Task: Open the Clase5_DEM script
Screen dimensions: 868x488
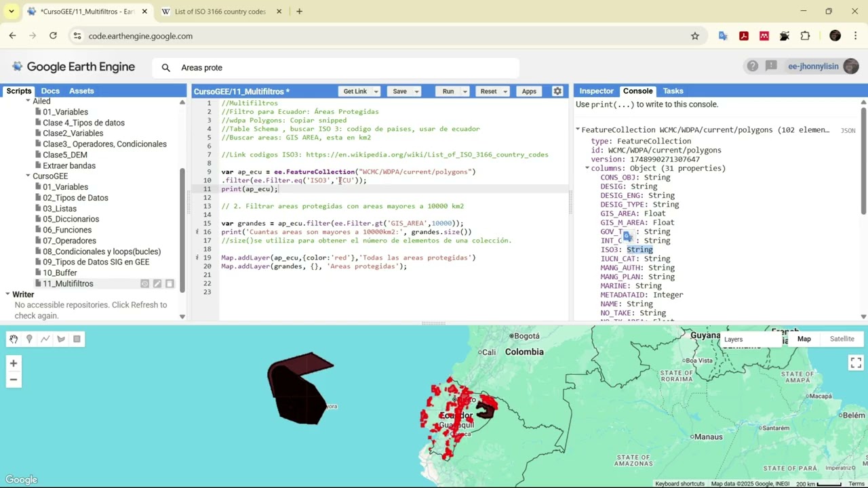Action: point(65,155)
